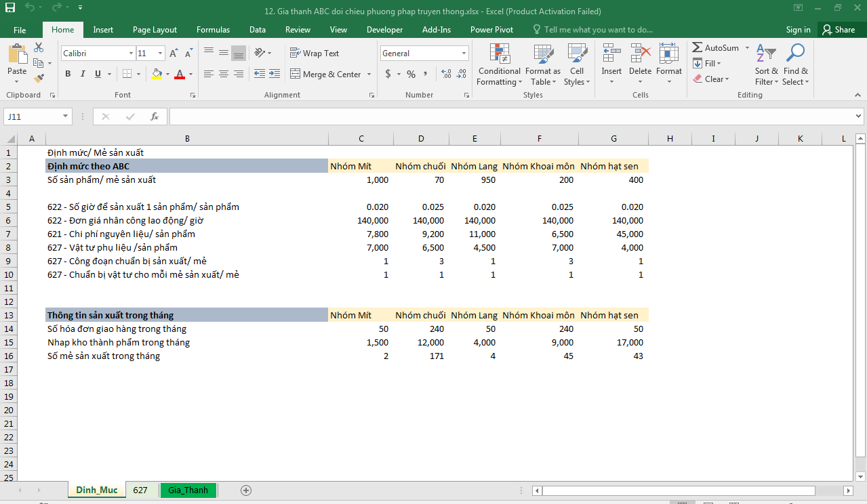Toggle Top Align for cell content
Viewport: 867px width, 504px height.
pyautogui.click(x=209, y=53)
